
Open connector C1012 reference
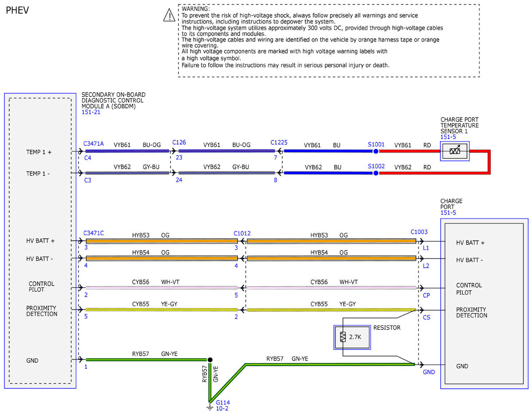[x=242, y=233]
